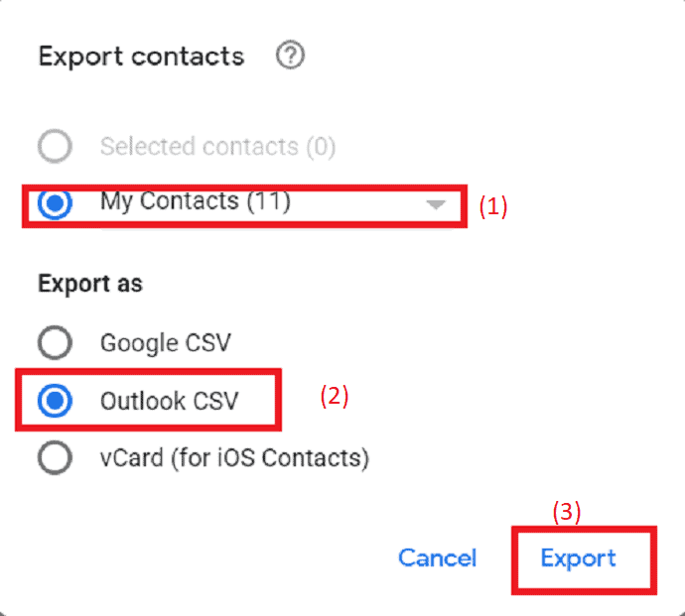Image resolution: width=685 pixels, height=616 pixels.
Task: Select the My Contacts radio button circle
Action: click(x=55, y=203)
